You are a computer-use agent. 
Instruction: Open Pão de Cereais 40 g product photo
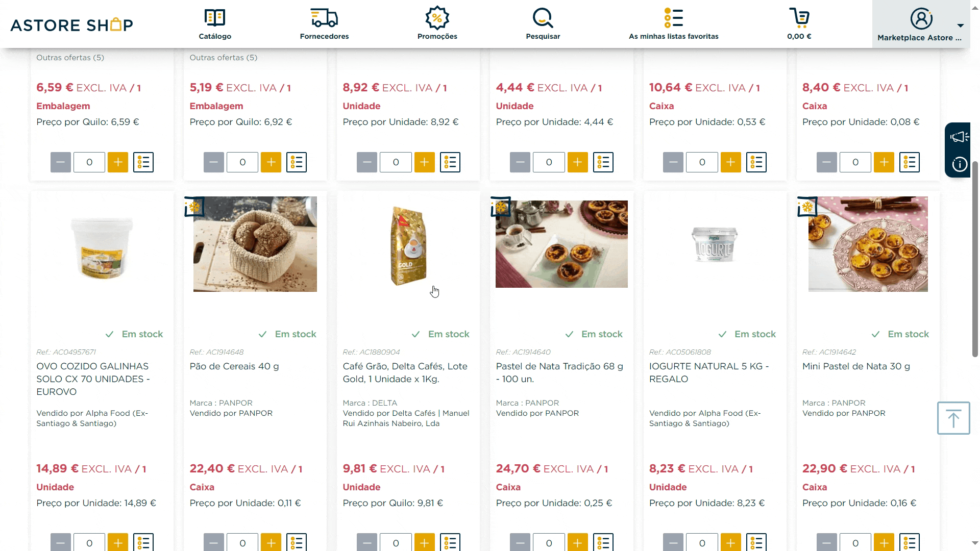click(255, 244)
